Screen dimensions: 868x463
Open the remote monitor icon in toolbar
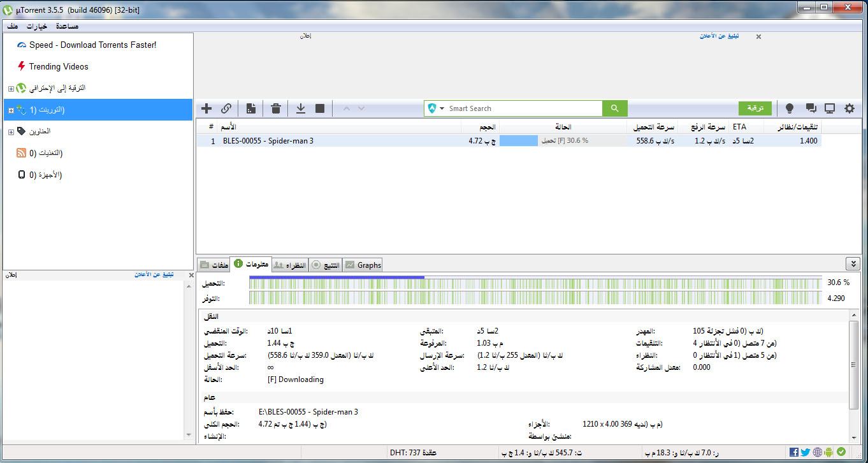[830, 108]
